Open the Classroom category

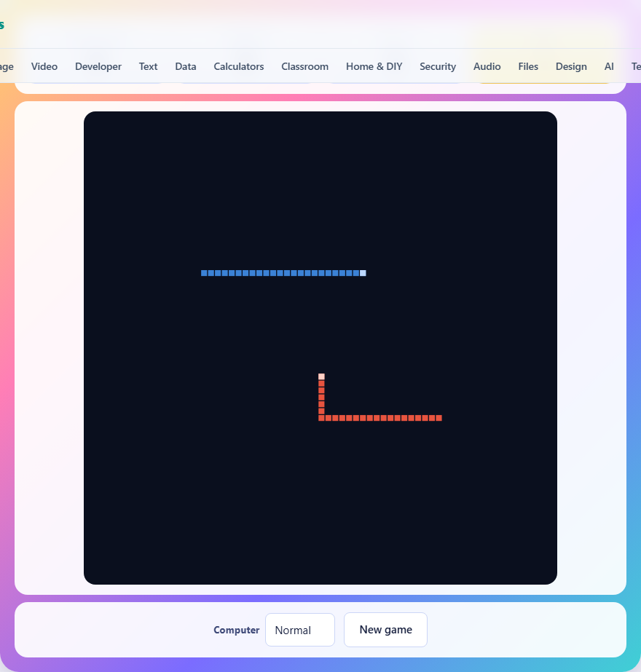pos(305,66)
